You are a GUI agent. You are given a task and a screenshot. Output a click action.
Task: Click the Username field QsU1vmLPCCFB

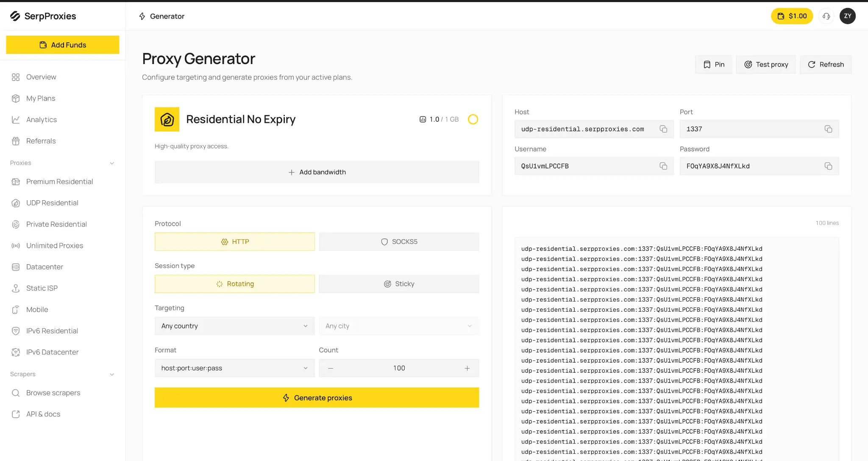pos(594,166)
